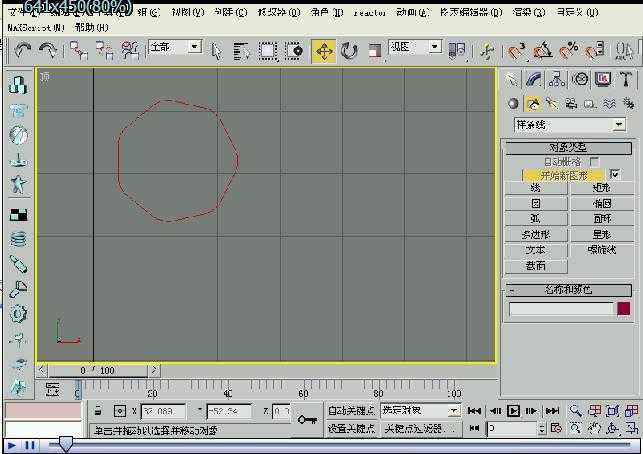Click the Redo arrow in toolbar
The height and width of the screenshot is (454, 643).
(48, 51)
